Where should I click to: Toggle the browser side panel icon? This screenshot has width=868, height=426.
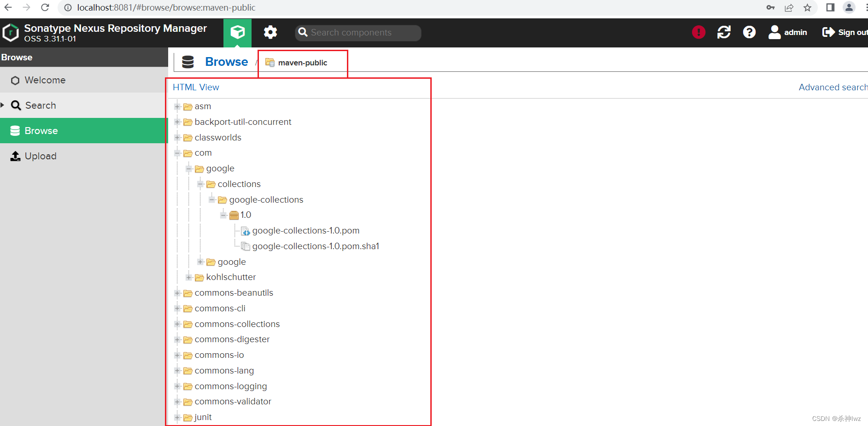tap(830, 7)
